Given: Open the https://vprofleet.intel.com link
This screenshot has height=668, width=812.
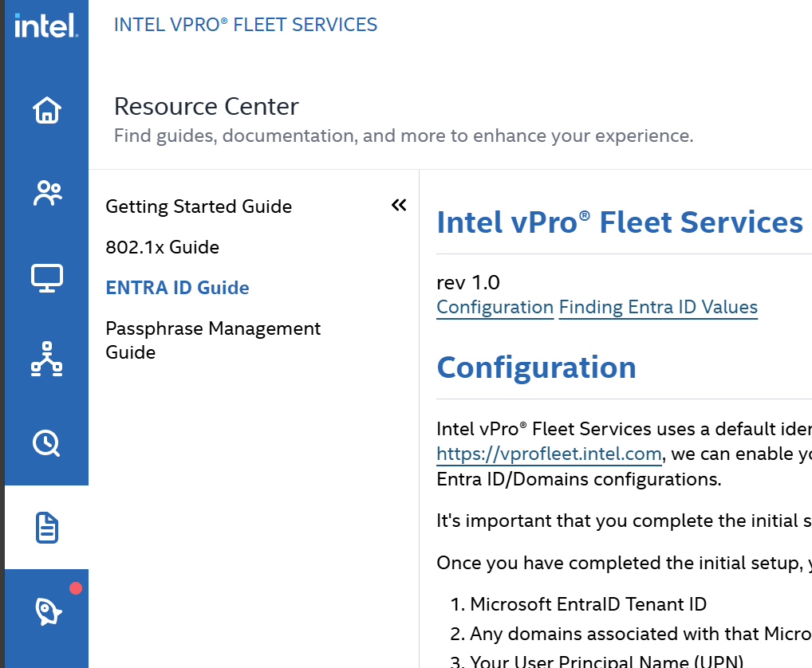Looking at the screenshot, I should pos(549,454).
